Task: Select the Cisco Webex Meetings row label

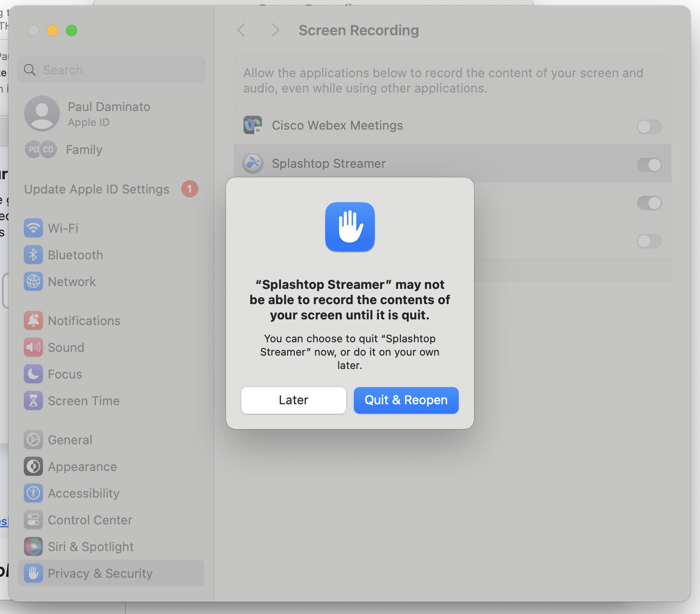Action: click(x=338, y=125)
